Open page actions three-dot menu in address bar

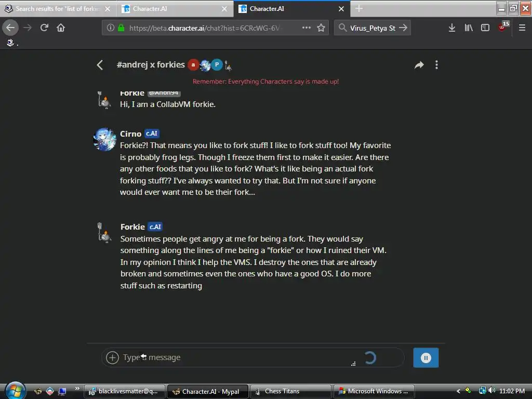click(x=307, y=28)
